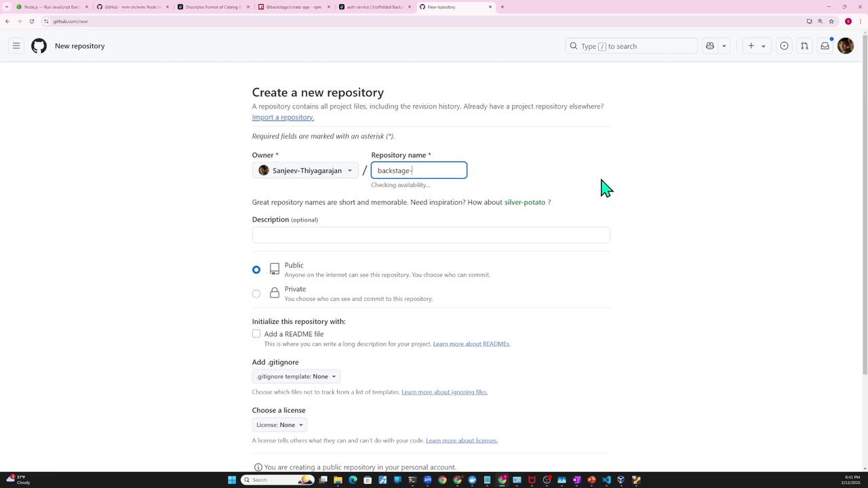This screenshot has width=868, height=488.
Task: Select the Private radio button
Action: point(256,293)
